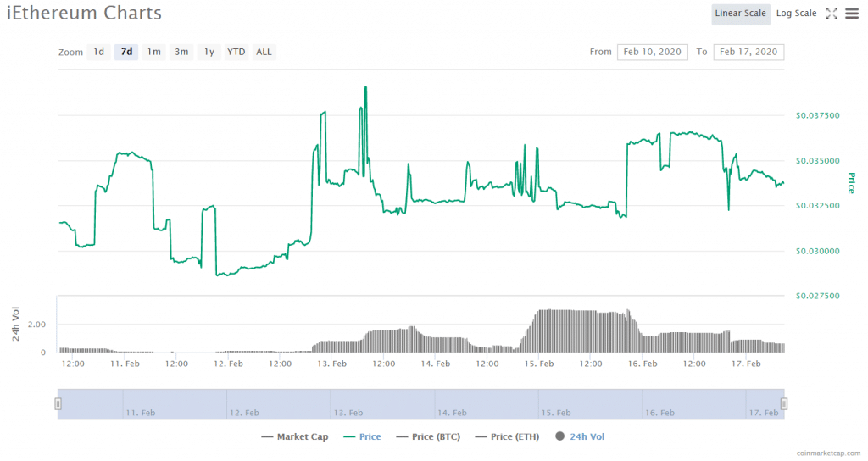The width and height of the screenshot is (868, 461).
Task: Switch to Linear Scale
Action: click(740, 13)
